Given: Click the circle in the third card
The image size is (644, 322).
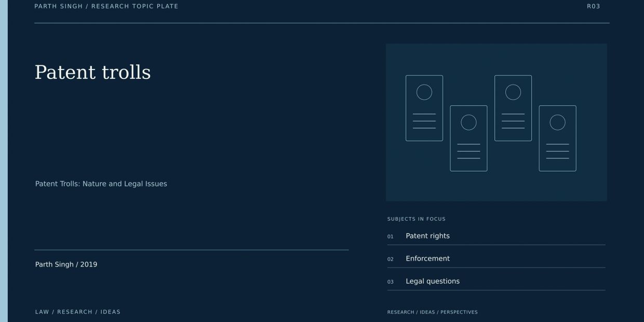Looking at the screenshot, I should click(x=513, y=92).
